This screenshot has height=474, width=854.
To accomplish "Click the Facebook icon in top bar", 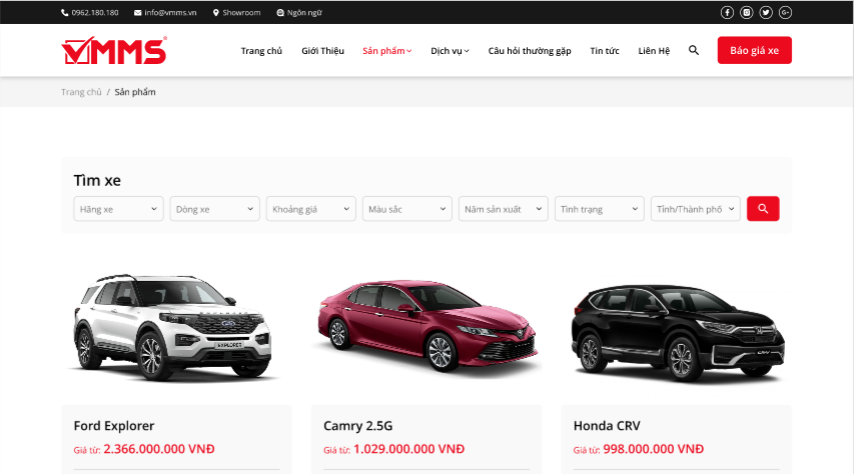I will [727, 12].
